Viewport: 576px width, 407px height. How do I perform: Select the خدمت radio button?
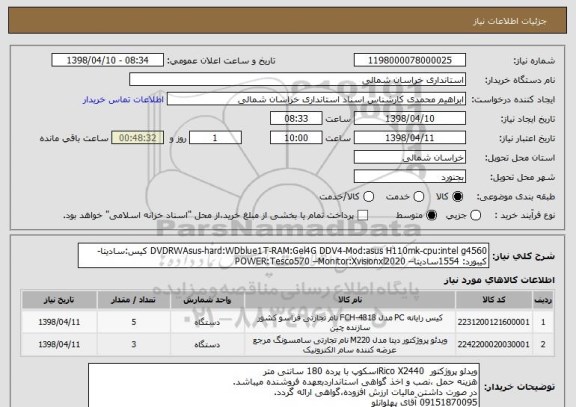click(x=419, y=197)
